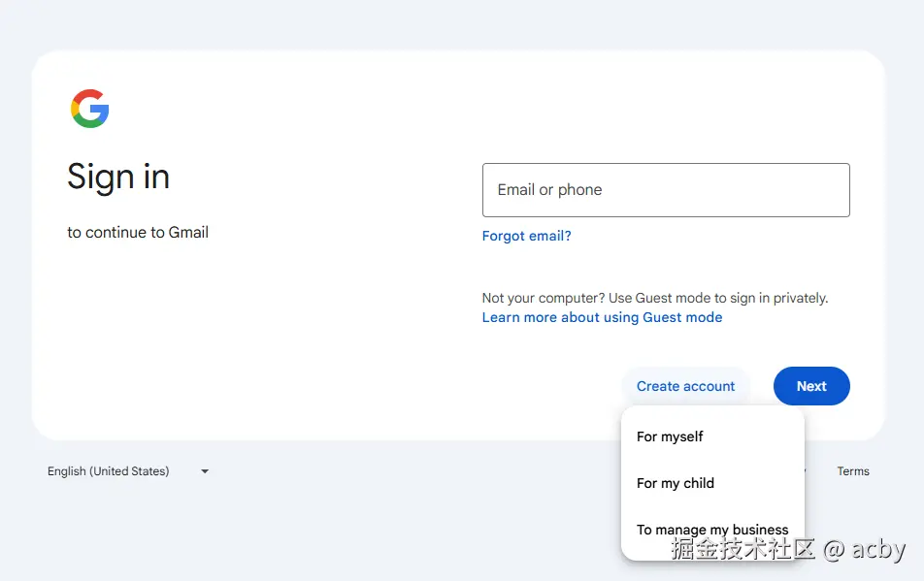Viewport: 924px width, 581px height.
Task: Open the English (United States) language selector
Action: tap(109, 471)
